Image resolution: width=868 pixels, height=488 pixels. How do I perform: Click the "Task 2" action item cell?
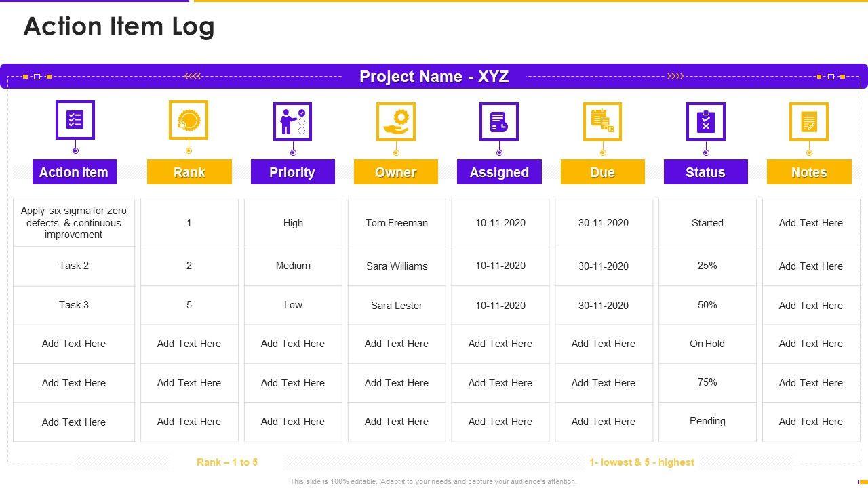(x=74, y=266)
